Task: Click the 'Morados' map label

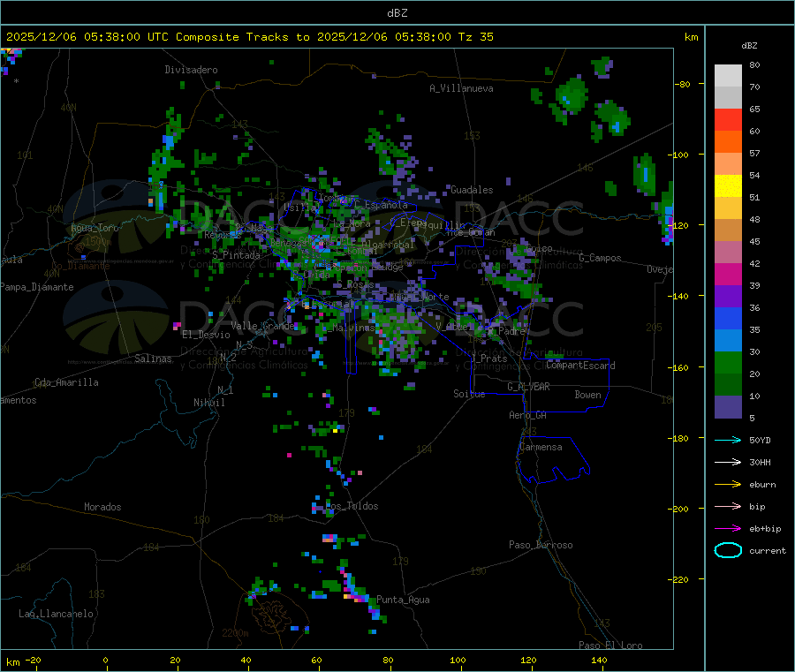Action: [x=102, y=507]
